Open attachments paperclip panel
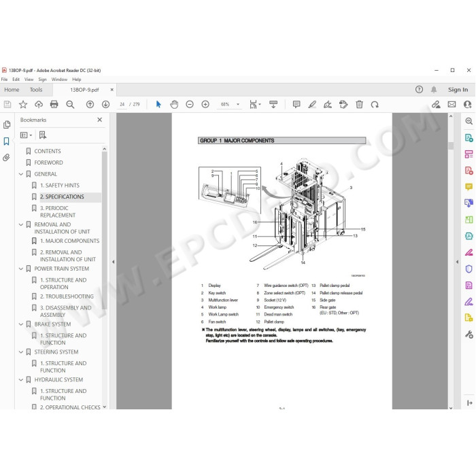 [x=6, y=158]
